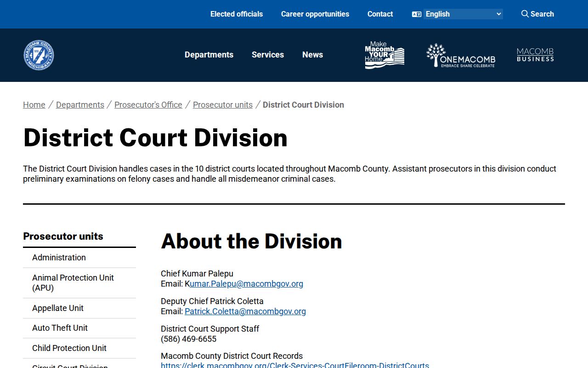588x368 pixels.
Task: Open the News menu
Action: pos(312,55)
